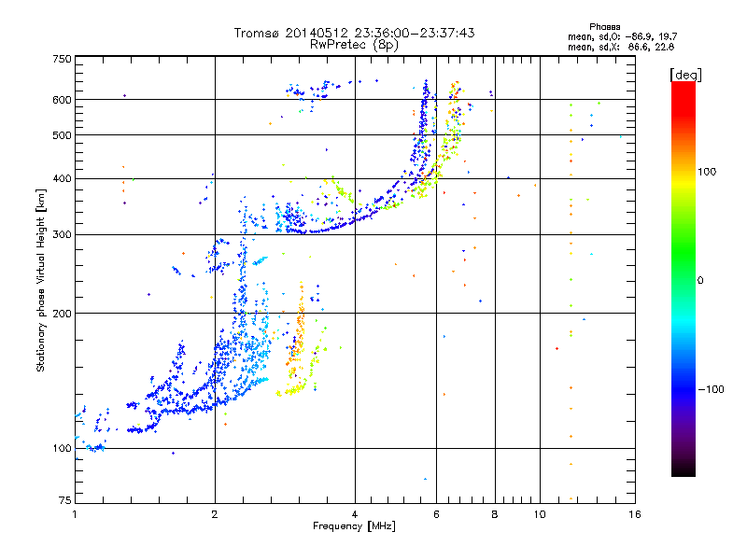Screen dimensions: 747x560
Task: Click the phase colorbar gradient
Action: click(x=684, y=279)
